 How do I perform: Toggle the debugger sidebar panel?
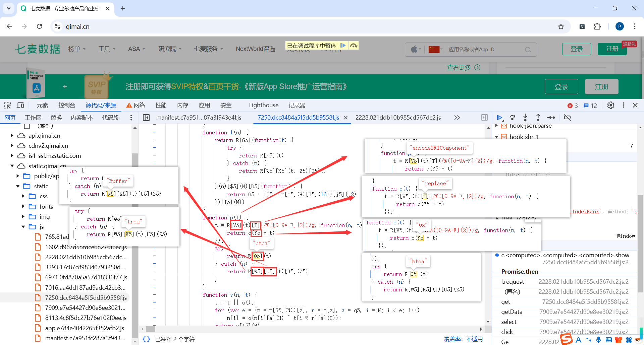point(484,118)
